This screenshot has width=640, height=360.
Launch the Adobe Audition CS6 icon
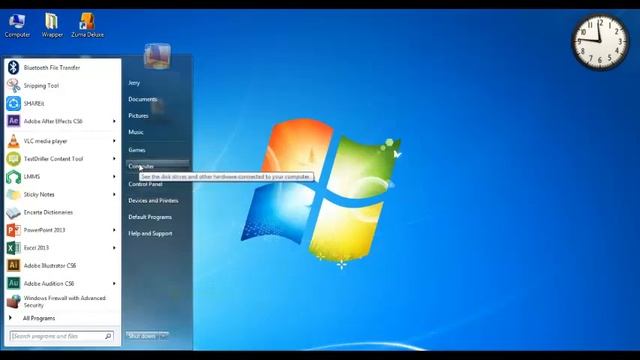click(x=13, y=283)
